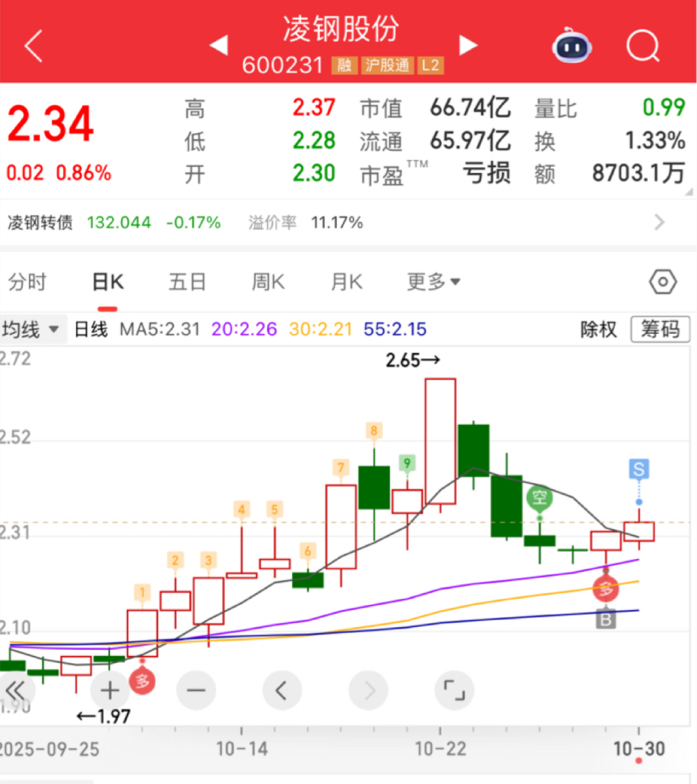This screenshot has width=697, height=784.
Task: Tap the orange 8 sequence marker
Action: coord(374,430)
